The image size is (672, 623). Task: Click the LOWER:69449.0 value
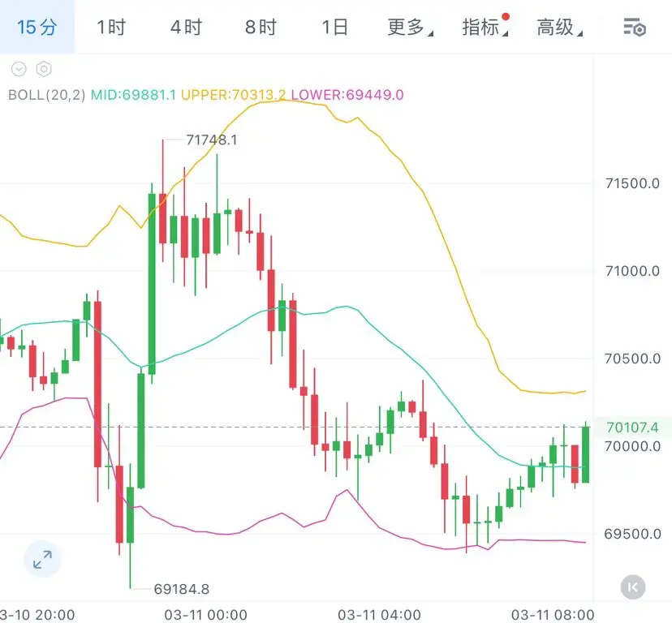pyautogui.click(x=347, y=95)
